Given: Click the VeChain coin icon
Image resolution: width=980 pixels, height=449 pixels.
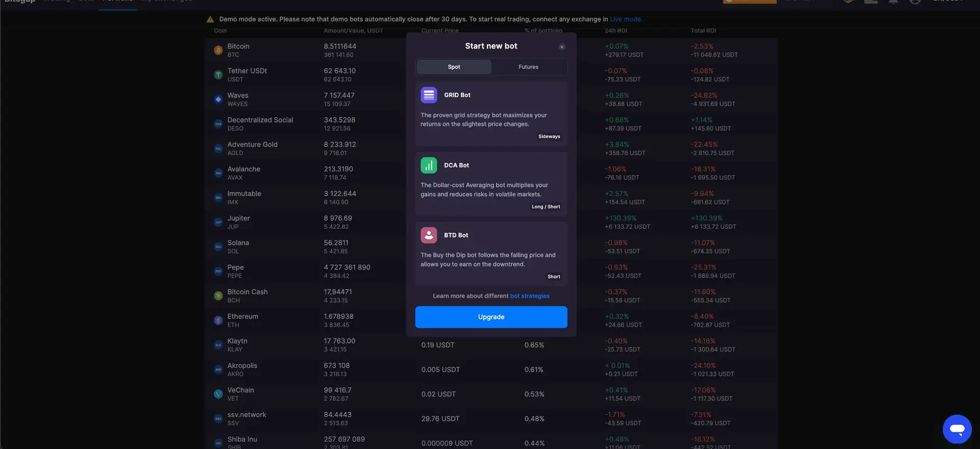Looking at the screenshot, I should click(x=218, y=394).
